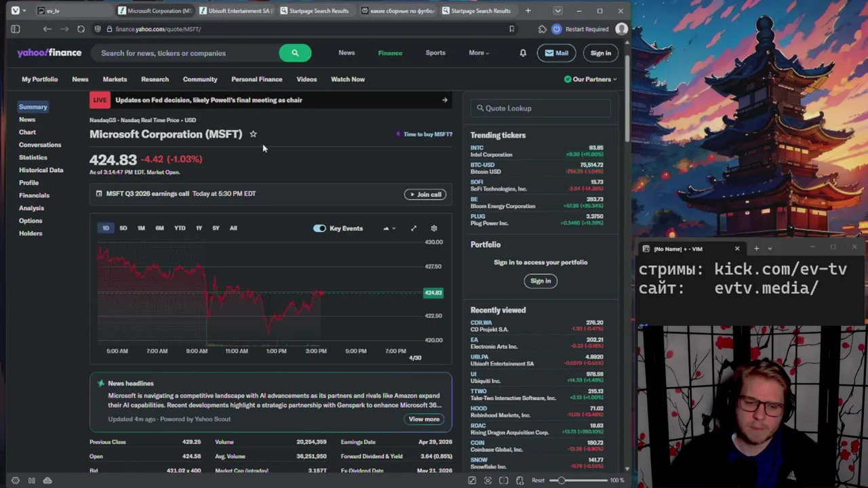Reload the page with the refresh icon

[x=81, y=29]
